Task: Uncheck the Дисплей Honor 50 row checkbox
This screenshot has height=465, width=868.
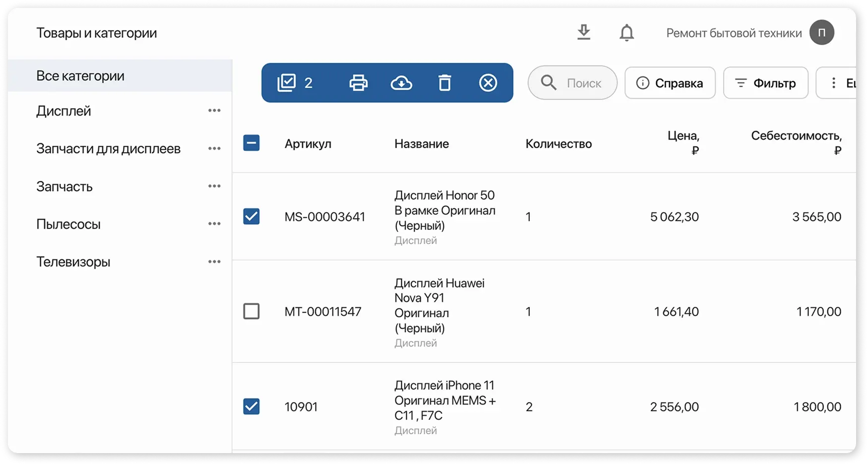Action: click(x=251, y=217)
